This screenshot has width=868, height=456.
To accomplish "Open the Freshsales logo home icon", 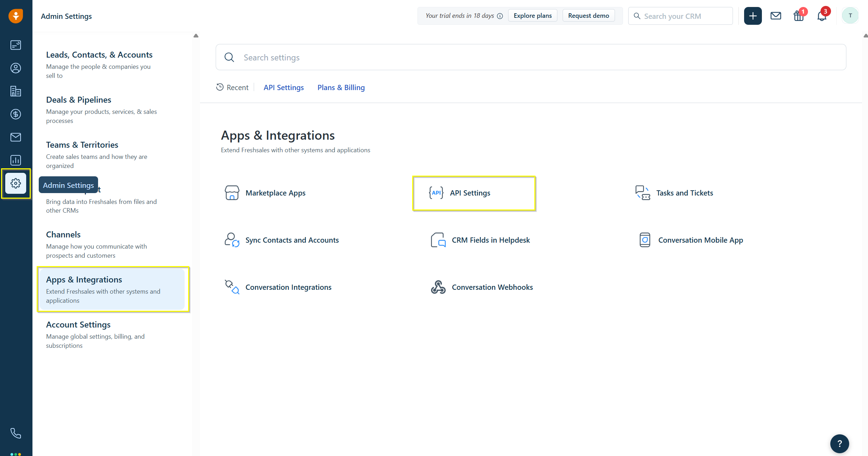I will click(x=16, y=16).
